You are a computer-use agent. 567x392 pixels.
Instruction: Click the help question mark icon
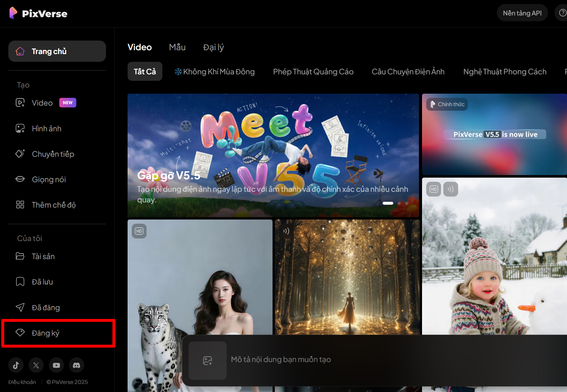click(x=562, y=13)
